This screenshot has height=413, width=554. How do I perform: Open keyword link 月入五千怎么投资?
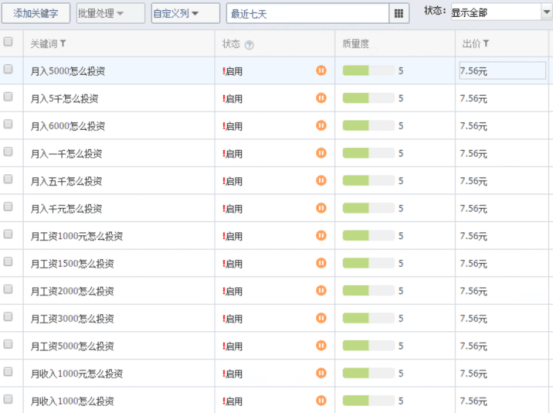pos(66,181)
